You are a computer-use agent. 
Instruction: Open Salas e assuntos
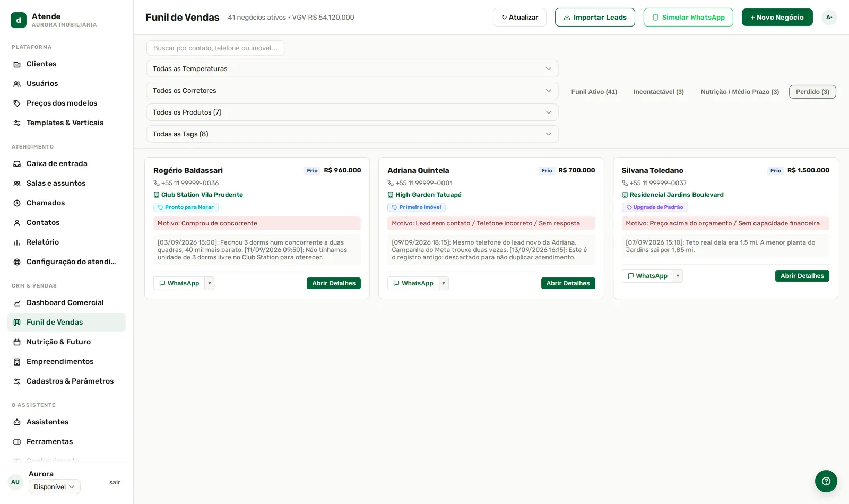[66, 184]
